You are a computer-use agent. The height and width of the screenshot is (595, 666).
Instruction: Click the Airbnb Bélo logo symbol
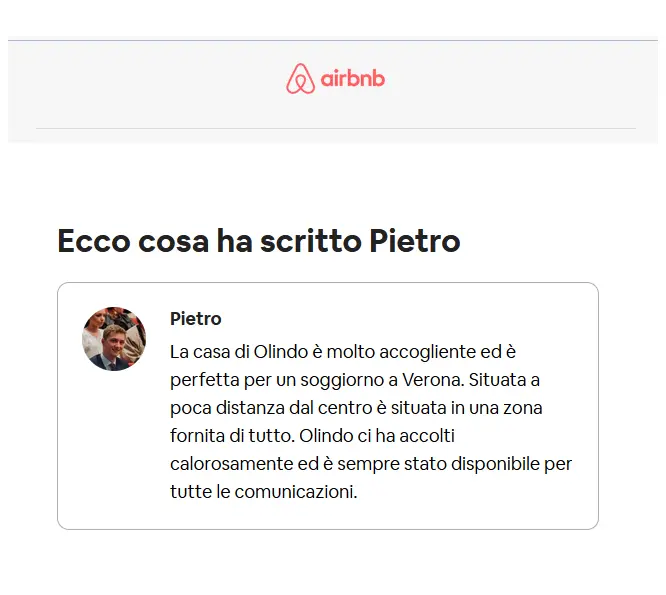click(x=300, y=79)
